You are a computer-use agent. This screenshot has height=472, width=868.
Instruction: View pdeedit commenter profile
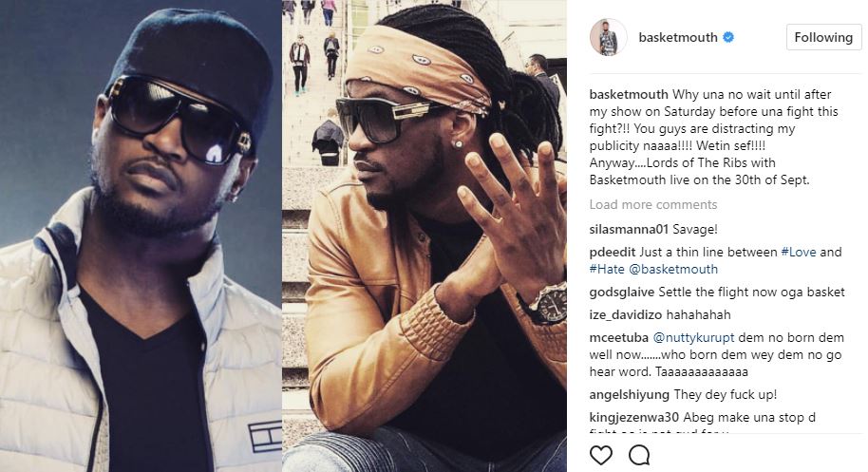[x=613, y=252]
